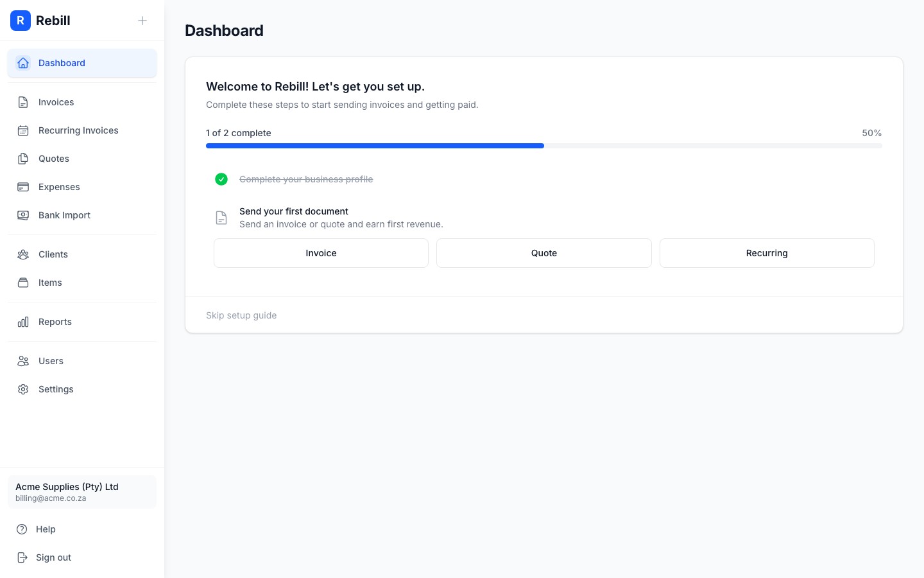Click the Invoices document icon
The height and width of the screenshot is (578, 924).
point(23,102)
